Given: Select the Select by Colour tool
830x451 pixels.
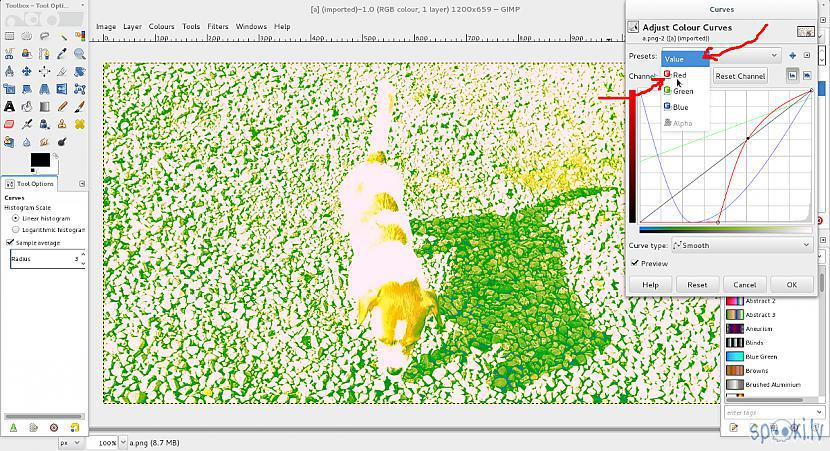Looking at the screenshot, I should 80,36.
